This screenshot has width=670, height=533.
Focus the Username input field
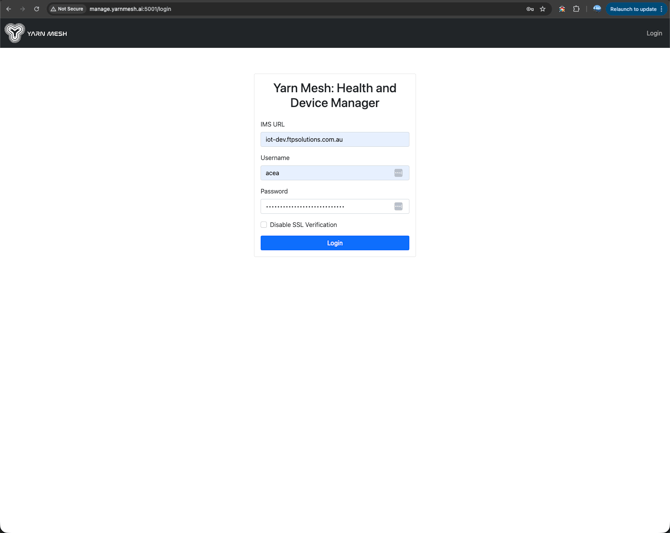point(335,173)
